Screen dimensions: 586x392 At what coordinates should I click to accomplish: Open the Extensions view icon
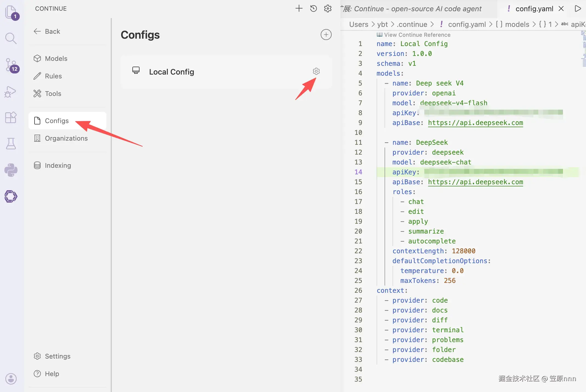click(11, 118)
